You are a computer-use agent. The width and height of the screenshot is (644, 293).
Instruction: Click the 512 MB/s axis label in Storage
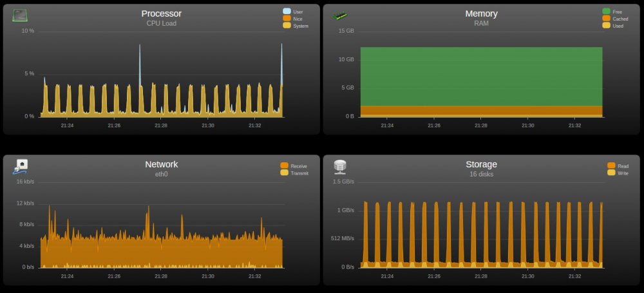[343, 238]
